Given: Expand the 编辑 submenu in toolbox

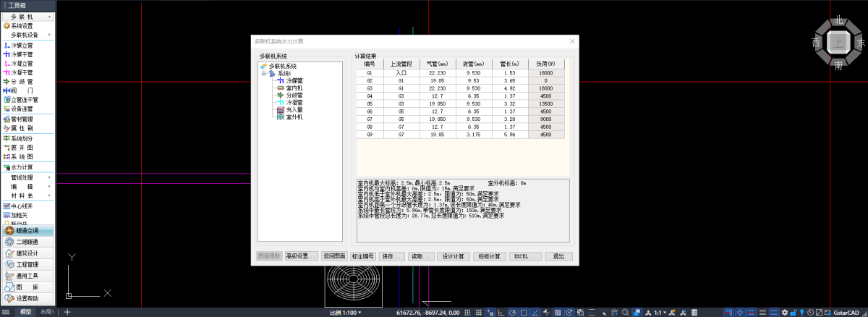Looking at the screenshot, I should [27, 186].
